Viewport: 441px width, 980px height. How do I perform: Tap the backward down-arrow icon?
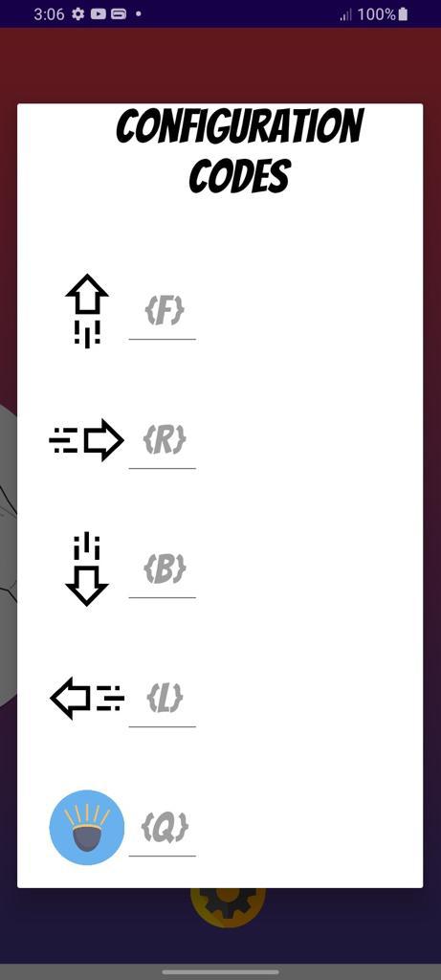click(87, 568)
